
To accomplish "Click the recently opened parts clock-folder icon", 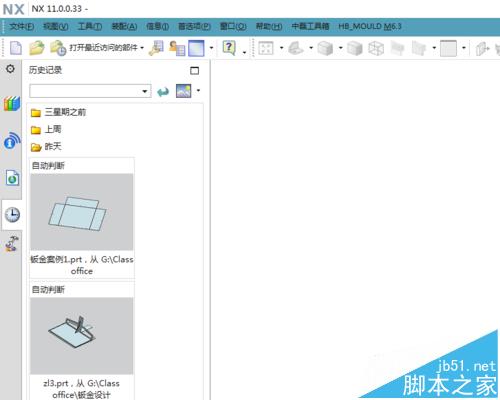I will [x=58, y=48].
